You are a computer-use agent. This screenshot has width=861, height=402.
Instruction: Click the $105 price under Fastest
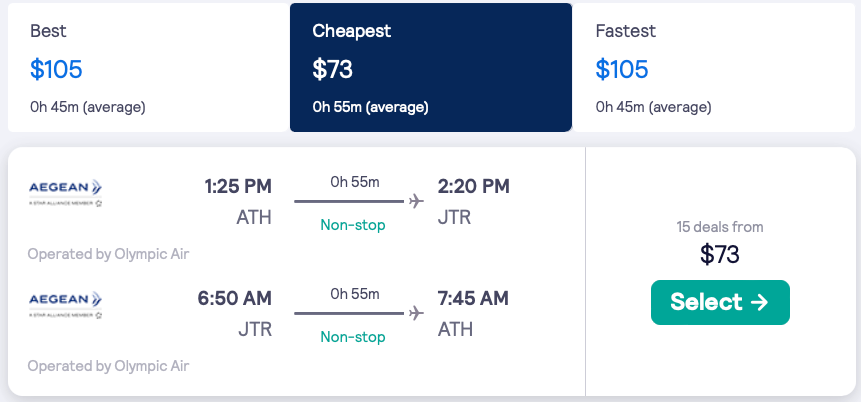coord(622,69)
